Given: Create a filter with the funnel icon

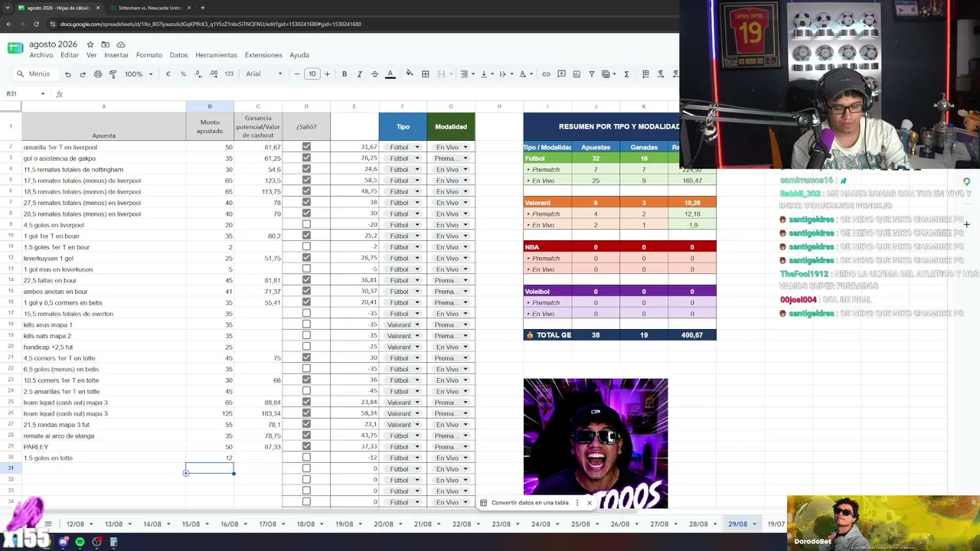Looking at the screenshot, I should tap(592, 74).
